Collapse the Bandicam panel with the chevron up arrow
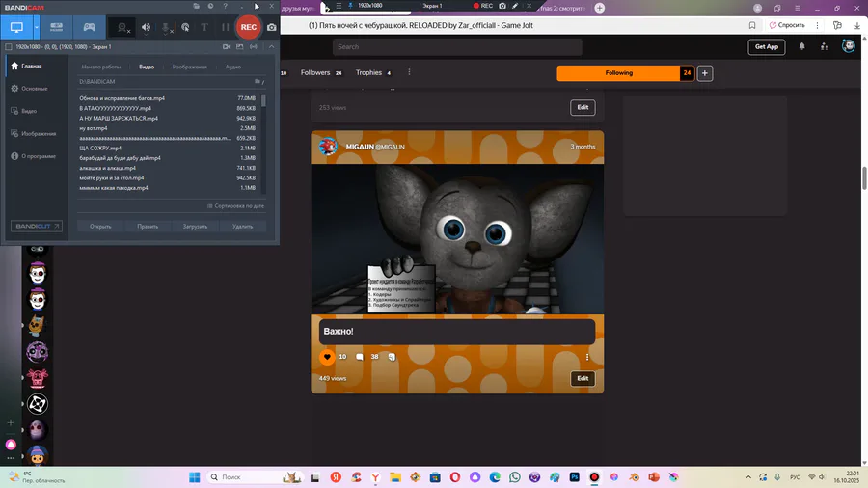Viewport: 868px width, 488px height. pyautogui.click(x=271, y=47)
